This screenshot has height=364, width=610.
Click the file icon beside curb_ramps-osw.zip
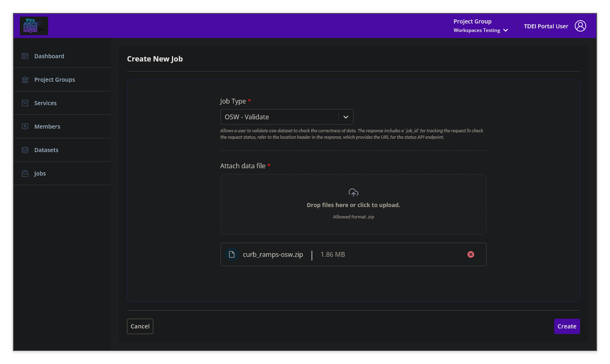click(x=232, y=254)
